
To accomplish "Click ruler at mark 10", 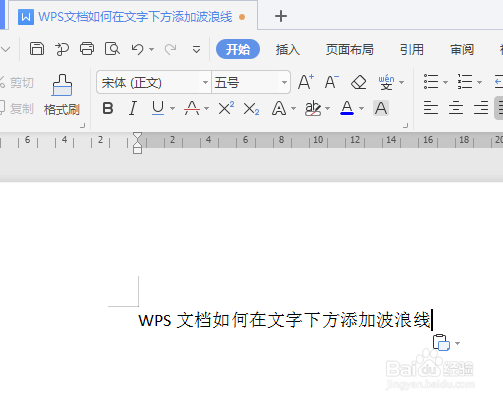I will pos(318,140).
